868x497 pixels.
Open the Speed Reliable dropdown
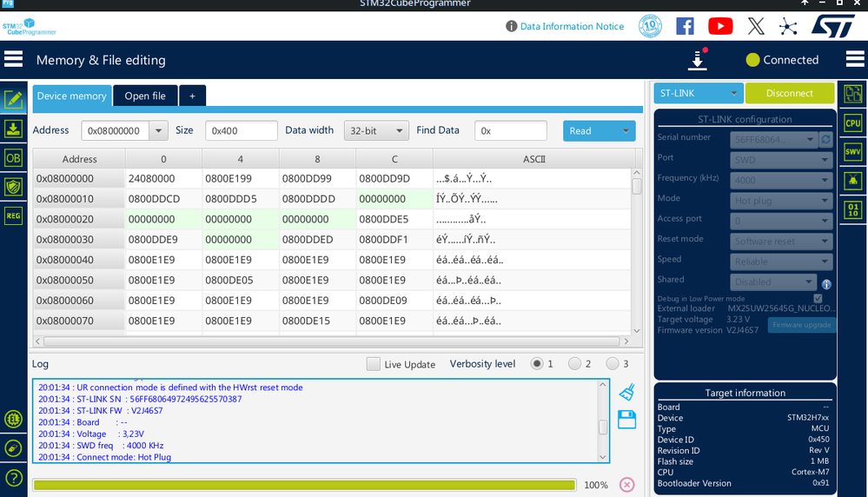coord(782,262)
